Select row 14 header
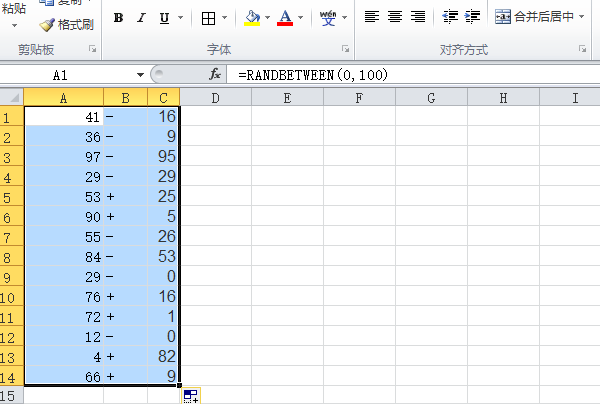The width and height of the screenshot is (600, 404). 11,376
